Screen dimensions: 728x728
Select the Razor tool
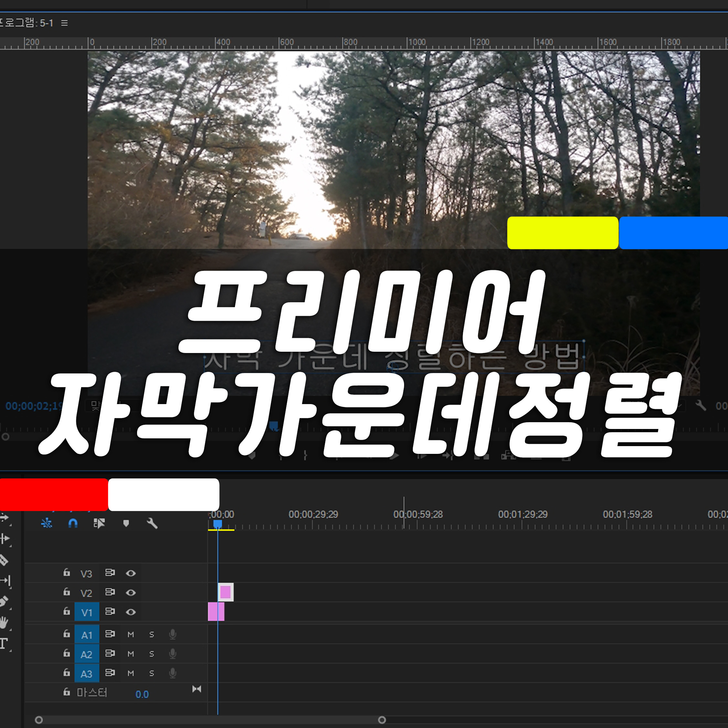pos(4,560)
